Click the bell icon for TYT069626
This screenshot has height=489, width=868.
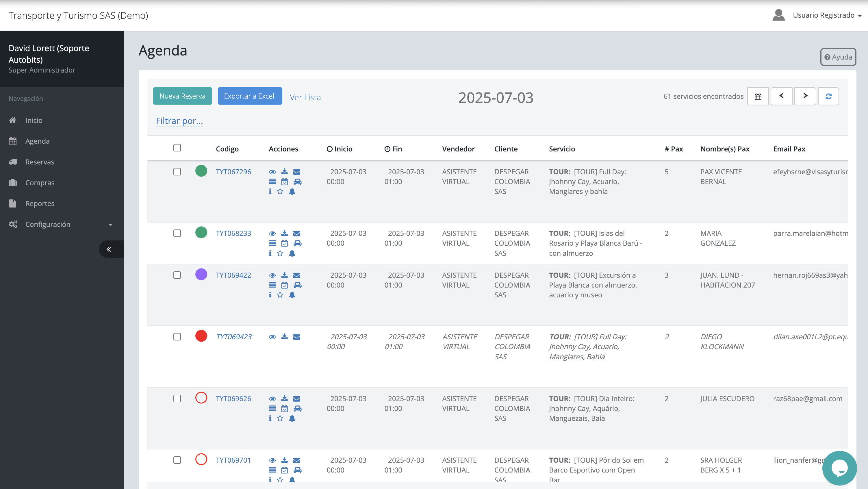292,418
